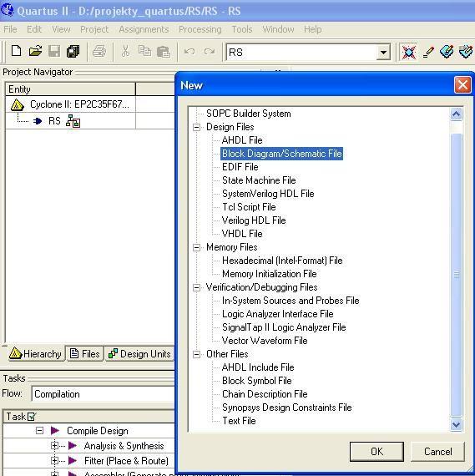The image size is (475, 476).
Task: Open the Assignment Editor pencil icon
Action: pos(428,53)
